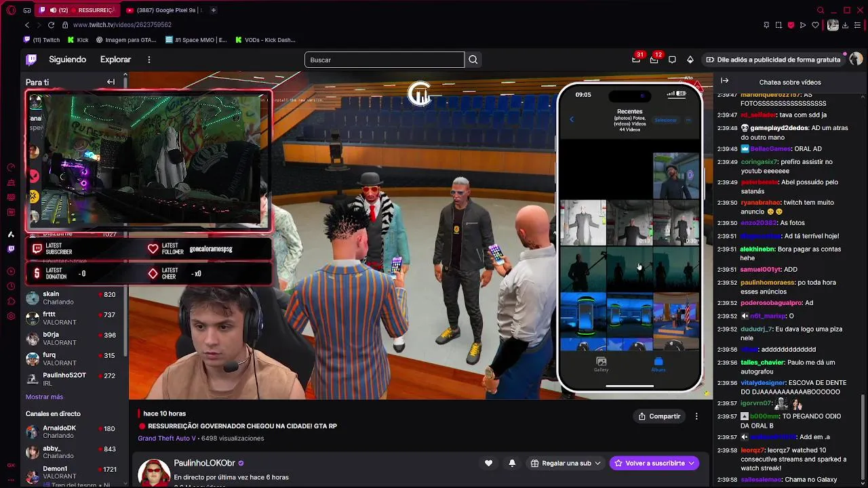Follow channel with heart button
This screenshot has width=868, height=488.
(488, 463)
